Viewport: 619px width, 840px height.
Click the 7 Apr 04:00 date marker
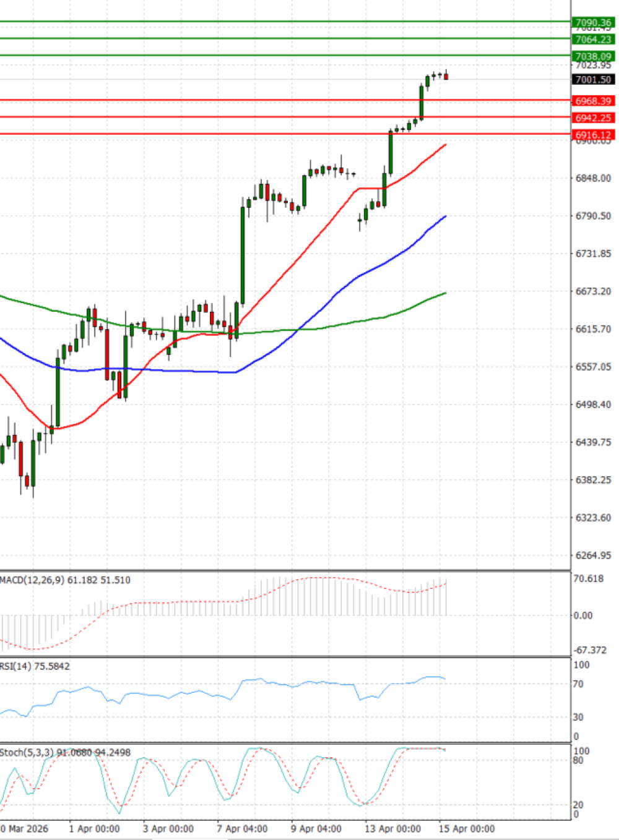point(242,829)
